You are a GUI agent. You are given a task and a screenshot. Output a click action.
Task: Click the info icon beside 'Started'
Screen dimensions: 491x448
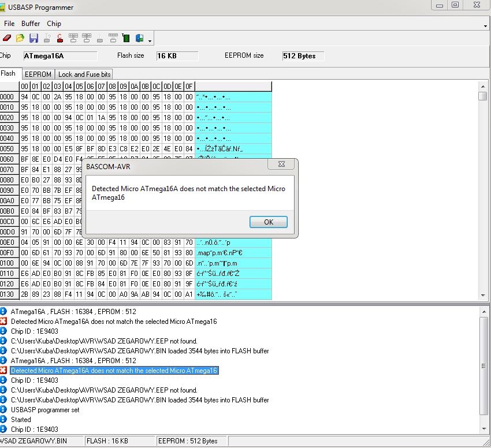(3, 419)
